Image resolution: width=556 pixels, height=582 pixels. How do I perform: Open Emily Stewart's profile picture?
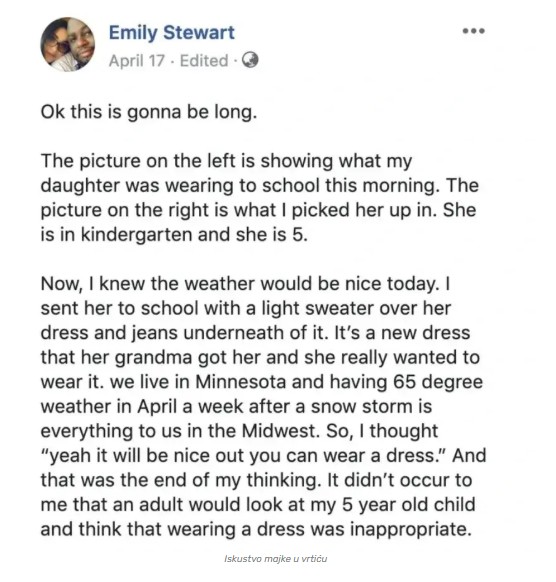click(x=67, y=44)
